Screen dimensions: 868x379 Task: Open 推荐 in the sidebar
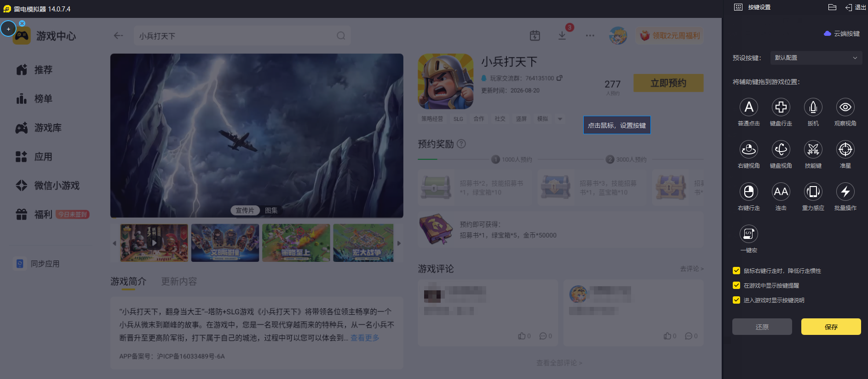pos(34,70)
